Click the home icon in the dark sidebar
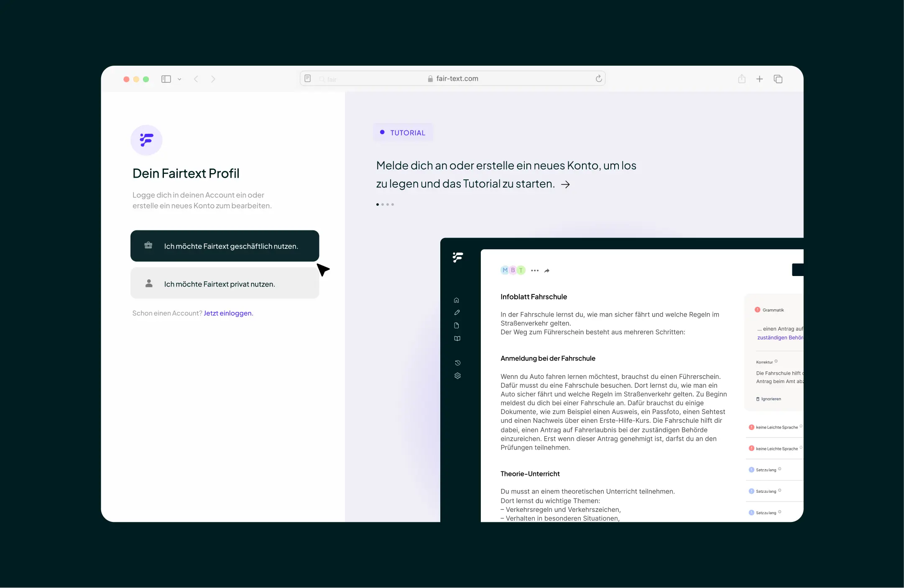The width and height of the screenshot is (904, 588). 457,300
